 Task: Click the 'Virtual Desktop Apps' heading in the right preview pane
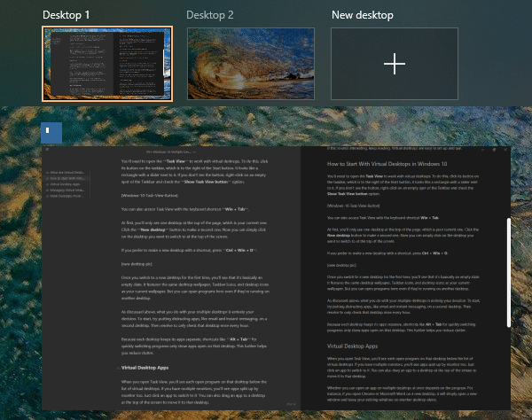coord(352,346)
